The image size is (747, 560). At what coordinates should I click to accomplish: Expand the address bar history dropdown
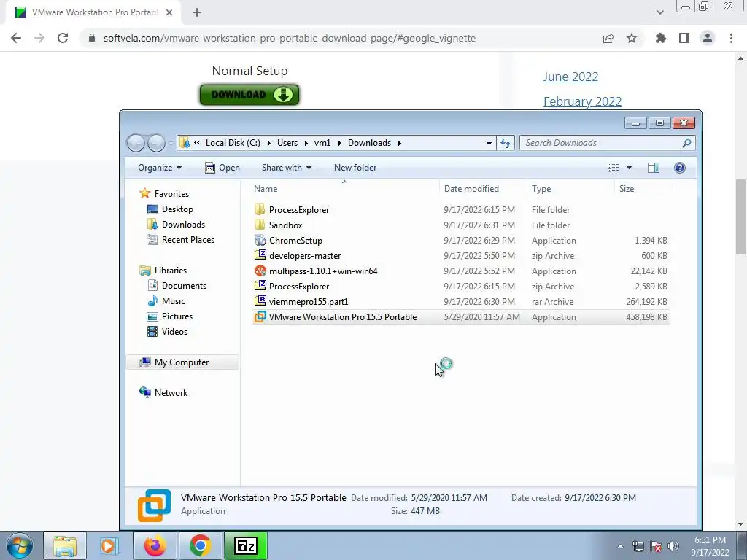[489, 143]
